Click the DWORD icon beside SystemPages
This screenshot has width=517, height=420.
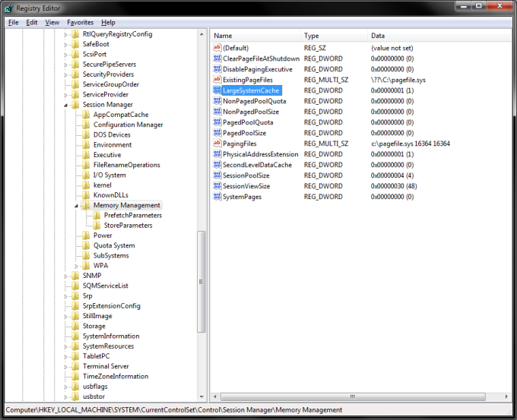pyautogui.click(x=217, y=197)
